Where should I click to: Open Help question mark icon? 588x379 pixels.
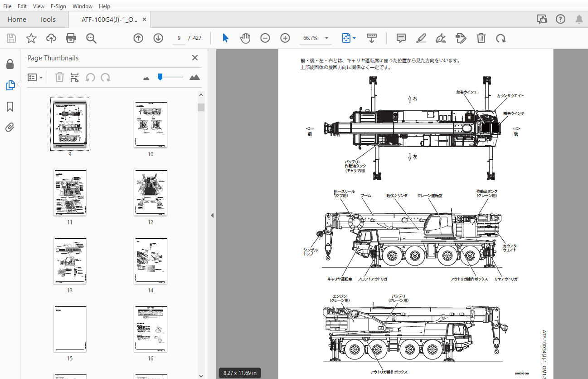pyautogui.click(x=561, y=19)
